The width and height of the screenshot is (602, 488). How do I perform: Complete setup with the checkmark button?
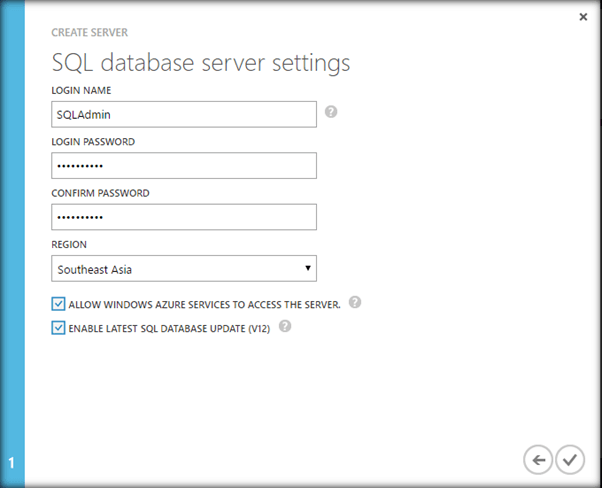tap(570, 459)
